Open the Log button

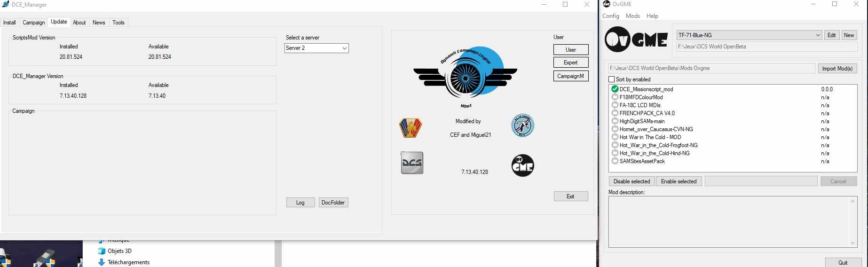point(300,203)
